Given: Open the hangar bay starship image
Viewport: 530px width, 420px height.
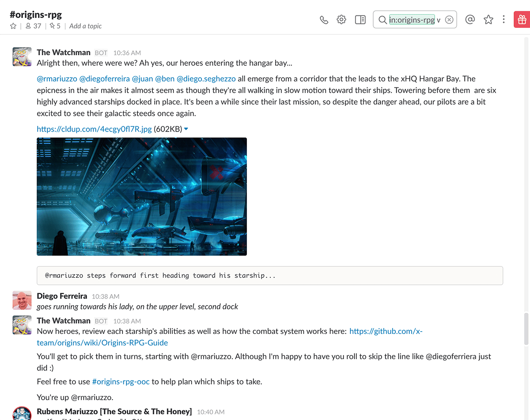Looking at the screenshot, I should [x=142, y=197].
